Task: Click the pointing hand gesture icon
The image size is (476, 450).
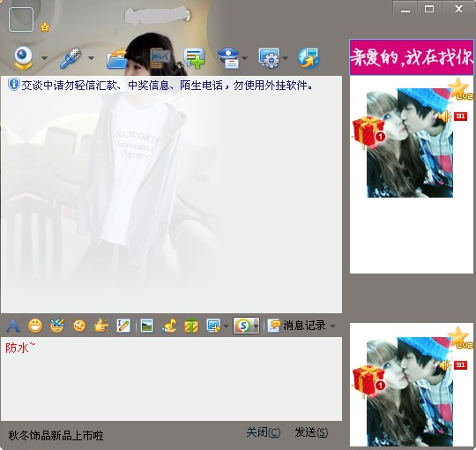Action: [x=101, y=326]
